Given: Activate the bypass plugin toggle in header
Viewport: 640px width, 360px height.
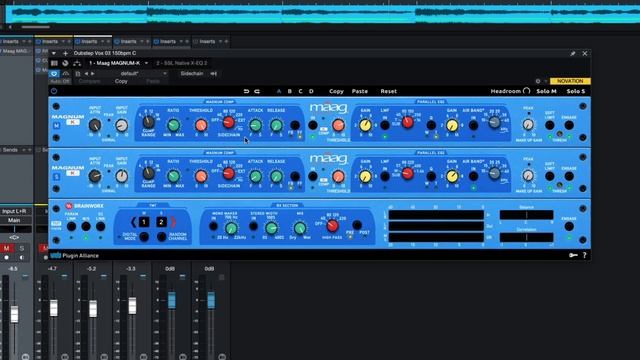Looking at the screenshot, I should 54,74.
